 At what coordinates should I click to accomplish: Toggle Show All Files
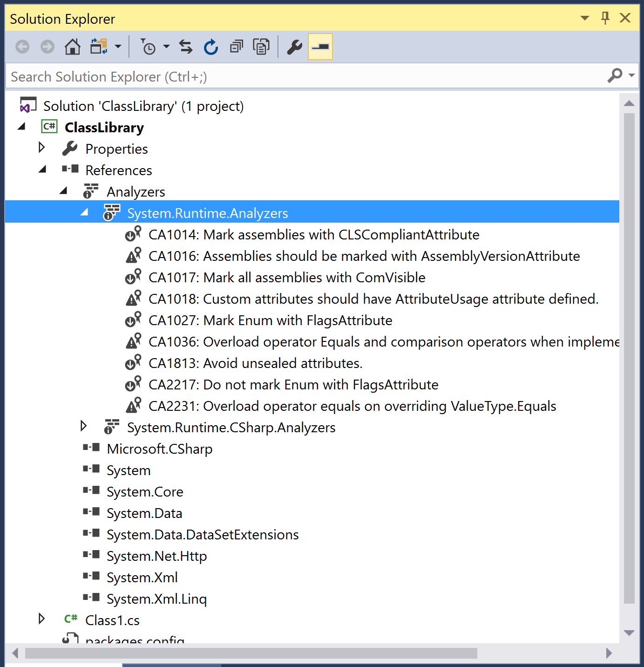pyautogui.click(x=261, y=47)
